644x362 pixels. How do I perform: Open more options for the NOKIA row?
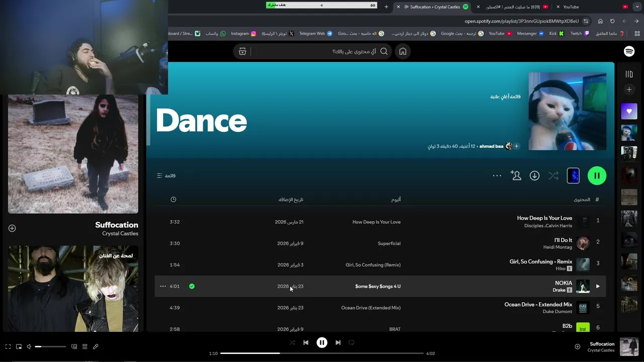pyautogui.click(x=163, y=286)
